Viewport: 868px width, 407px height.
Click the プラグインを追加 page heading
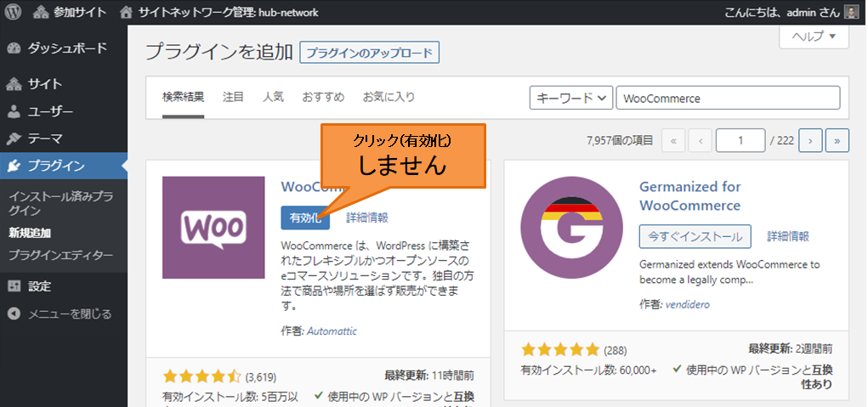[219, 53]
